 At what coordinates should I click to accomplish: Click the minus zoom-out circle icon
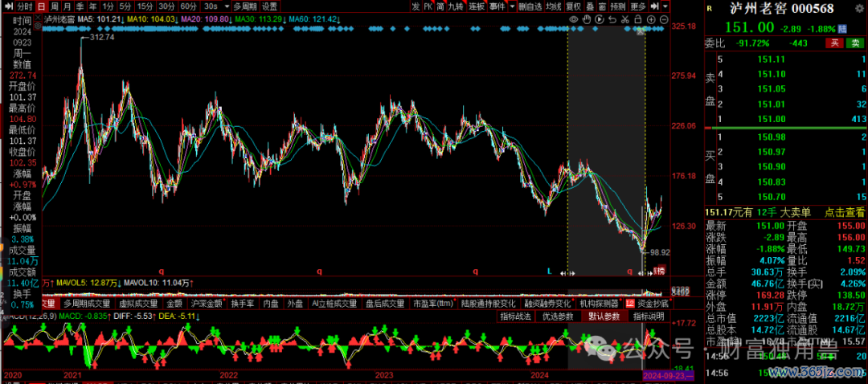pos(664,19)
